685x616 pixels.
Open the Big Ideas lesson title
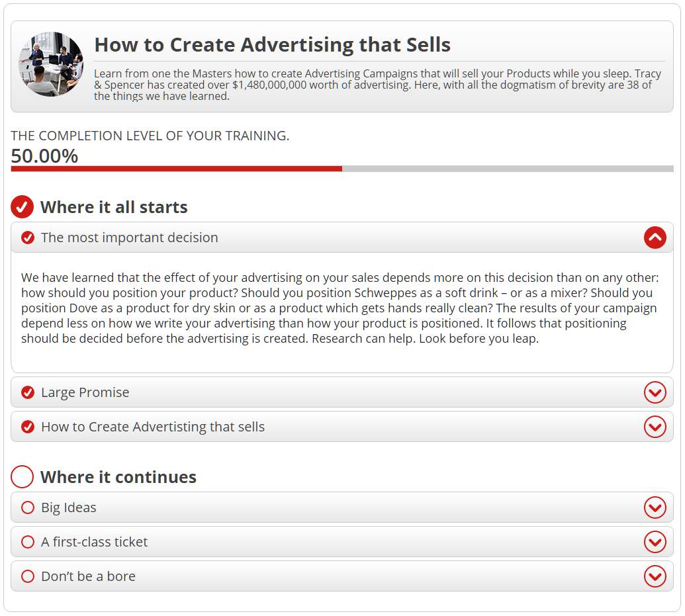pos(69,507)
